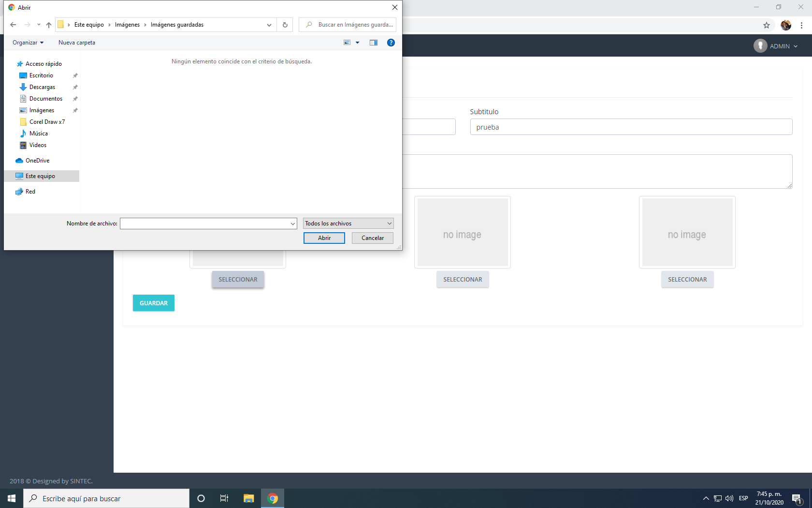Create a Nueva carpeta

click(77, 43)
